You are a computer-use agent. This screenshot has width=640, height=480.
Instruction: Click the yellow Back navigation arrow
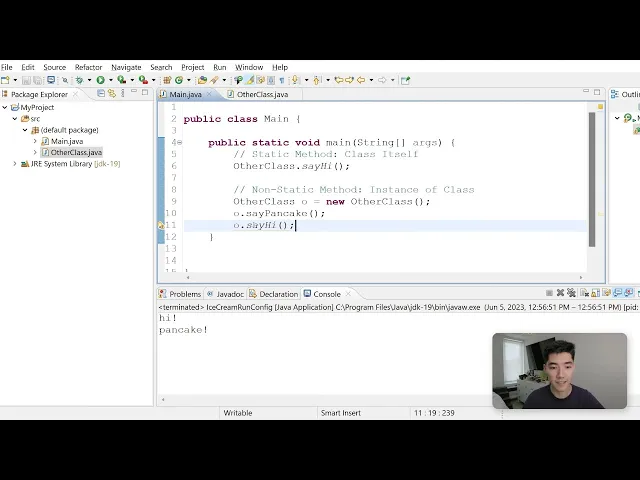click(x=361, y=80)
